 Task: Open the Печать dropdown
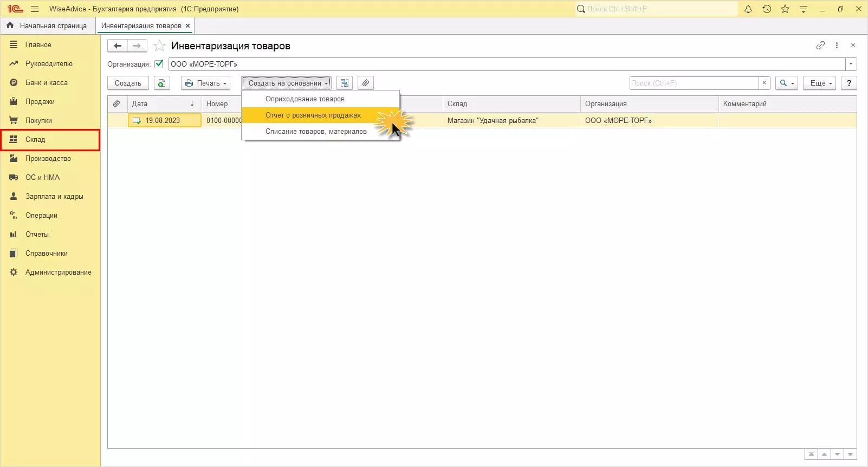[206, 83]
